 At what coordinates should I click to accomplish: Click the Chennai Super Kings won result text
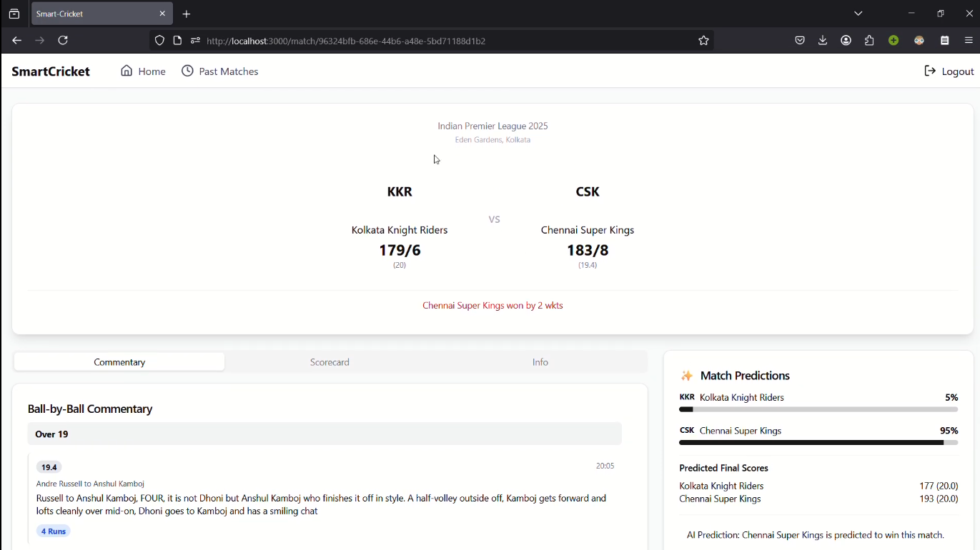point(493,306)
